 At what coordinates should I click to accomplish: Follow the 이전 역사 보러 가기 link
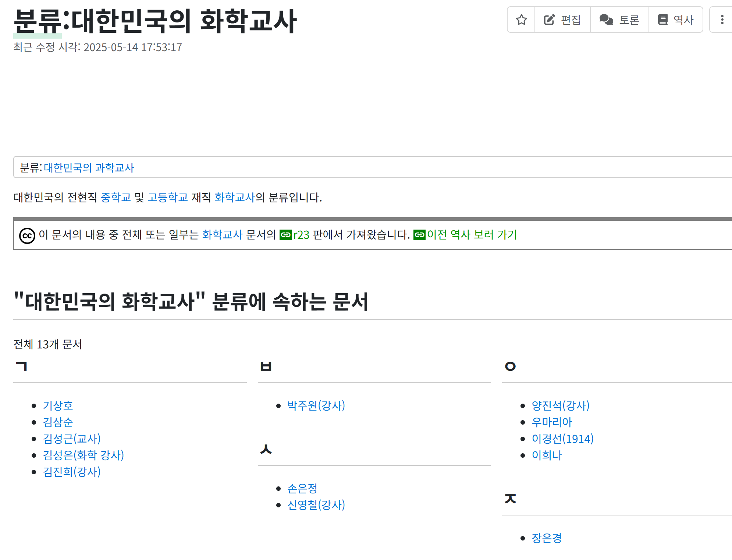pos(472,235)
